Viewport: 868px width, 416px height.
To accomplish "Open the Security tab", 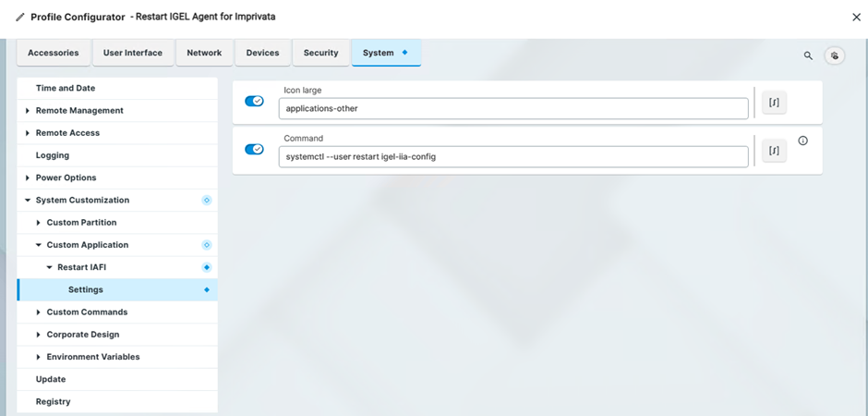I will pos(320,53).
